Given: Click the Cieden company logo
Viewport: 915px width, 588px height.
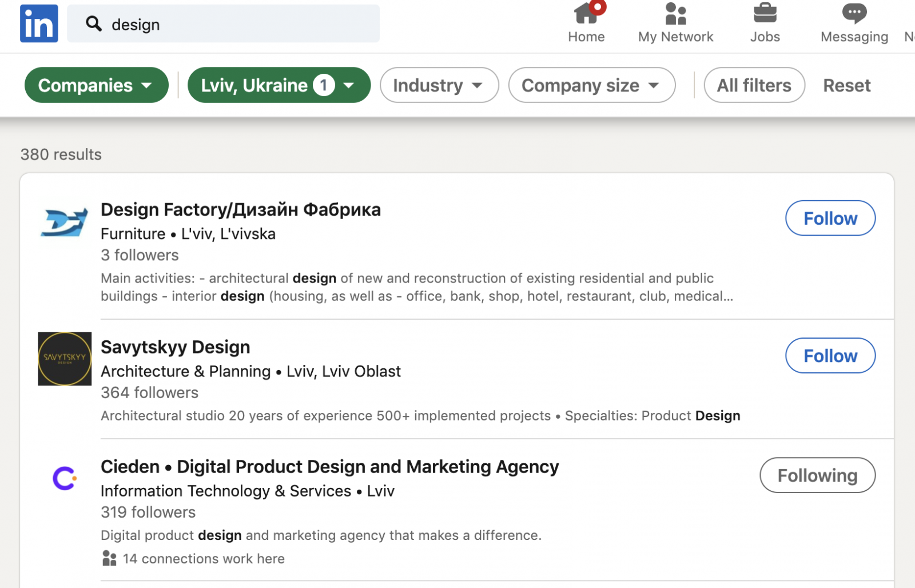Looking at the screenshot, I should pos(65,478).
